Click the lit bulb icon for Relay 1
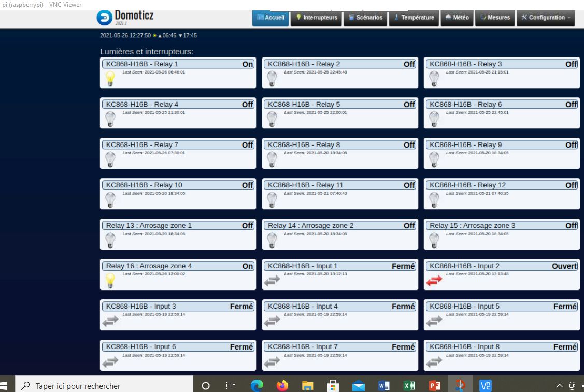 coord(110,78)
